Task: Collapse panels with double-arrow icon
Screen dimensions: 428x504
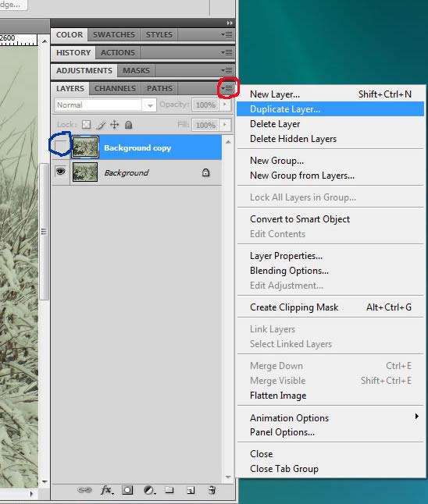Action: click(230, 23)
